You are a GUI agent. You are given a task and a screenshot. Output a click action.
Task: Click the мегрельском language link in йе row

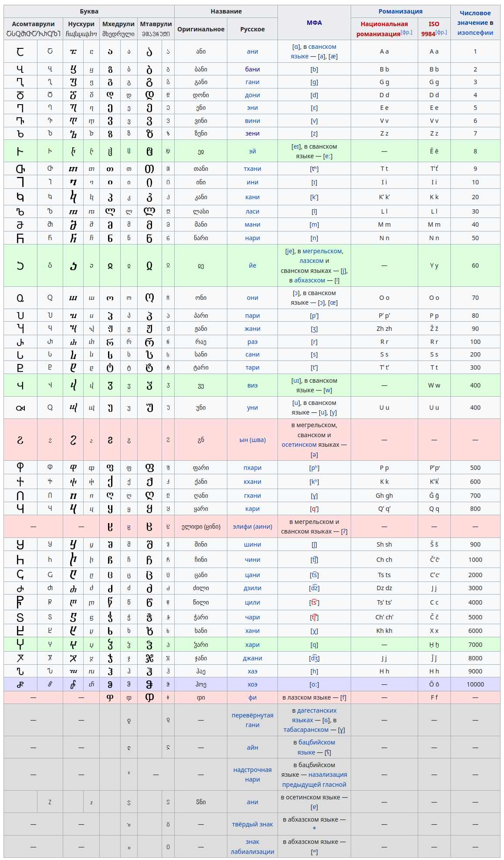[322, 251]
